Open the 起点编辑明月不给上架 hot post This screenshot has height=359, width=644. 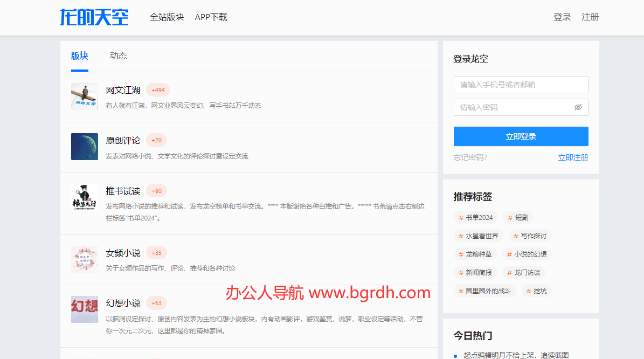(516, 355)
